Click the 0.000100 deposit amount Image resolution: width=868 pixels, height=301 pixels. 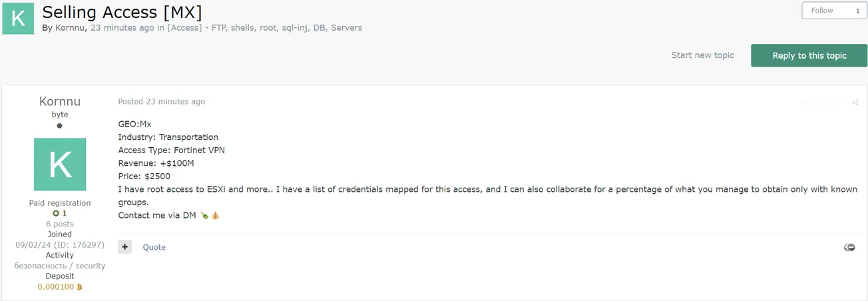click(x=56, y=287)
